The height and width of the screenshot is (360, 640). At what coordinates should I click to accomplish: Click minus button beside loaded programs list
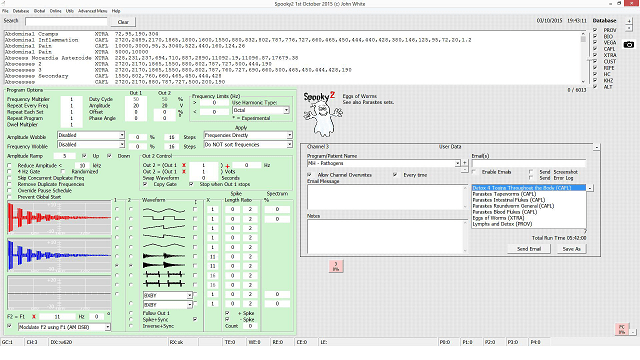(590, 189)
